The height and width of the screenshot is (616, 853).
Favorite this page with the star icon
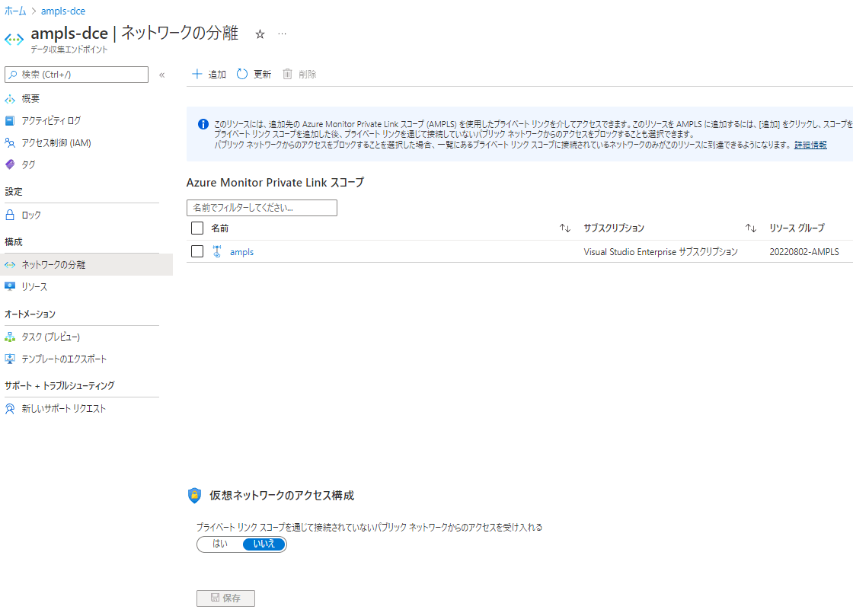(x=260, y=34)
